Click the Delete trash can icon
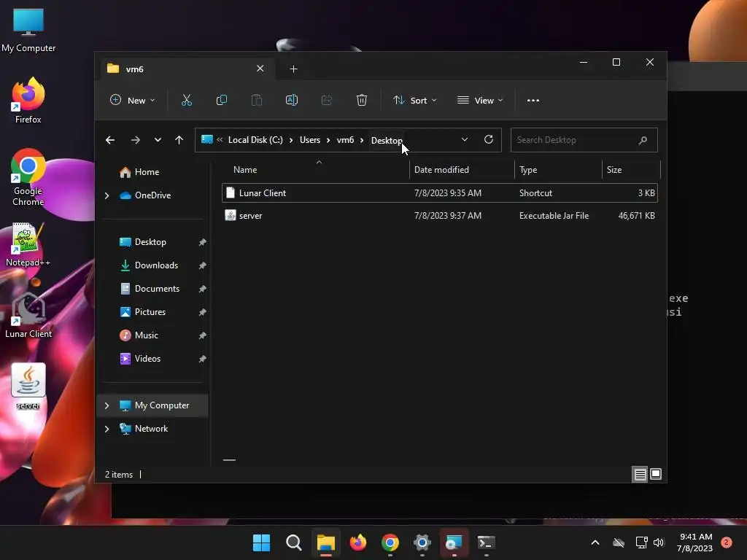The width and height of the screenshot is (747, 560). [x=362, y=100]
